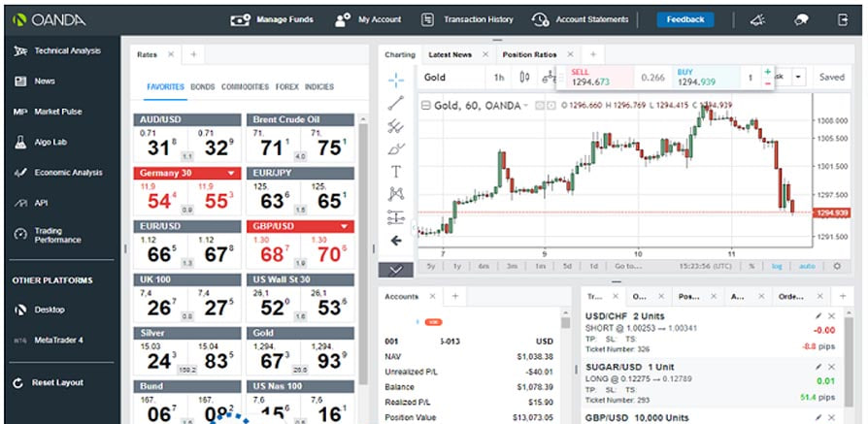Switch to the BONDS rates category
This screenshot has width=868, height=424.
point(203,87)
